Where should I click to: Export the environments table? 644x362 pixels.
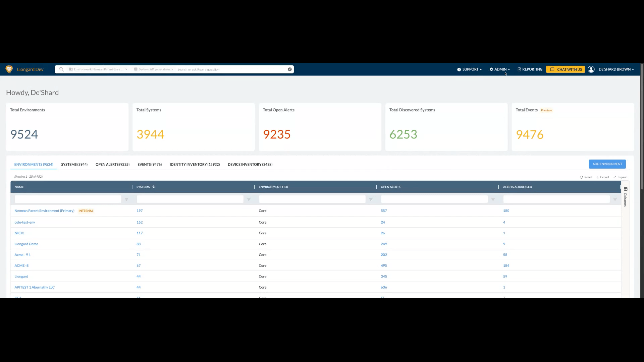click(602, 177)
